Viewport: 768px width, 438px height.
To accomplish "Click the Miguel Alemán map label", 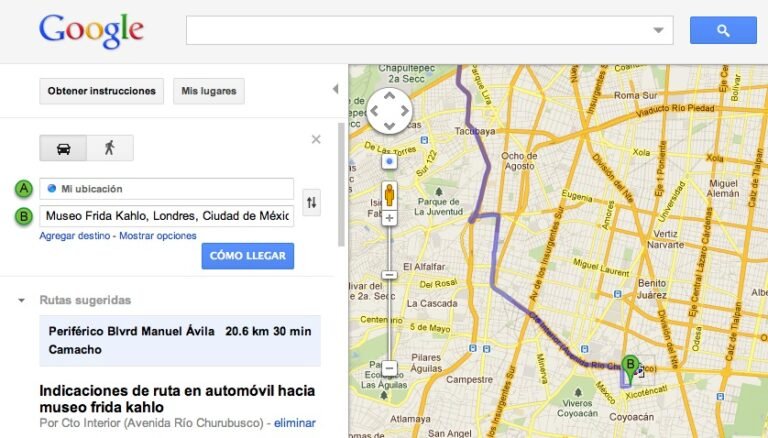I will click(723, 188).
